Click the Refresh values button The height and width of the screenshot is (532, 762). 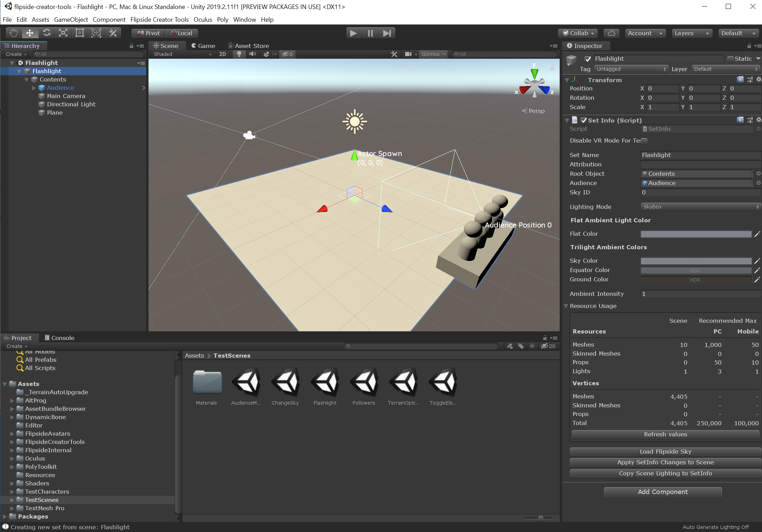665,434
